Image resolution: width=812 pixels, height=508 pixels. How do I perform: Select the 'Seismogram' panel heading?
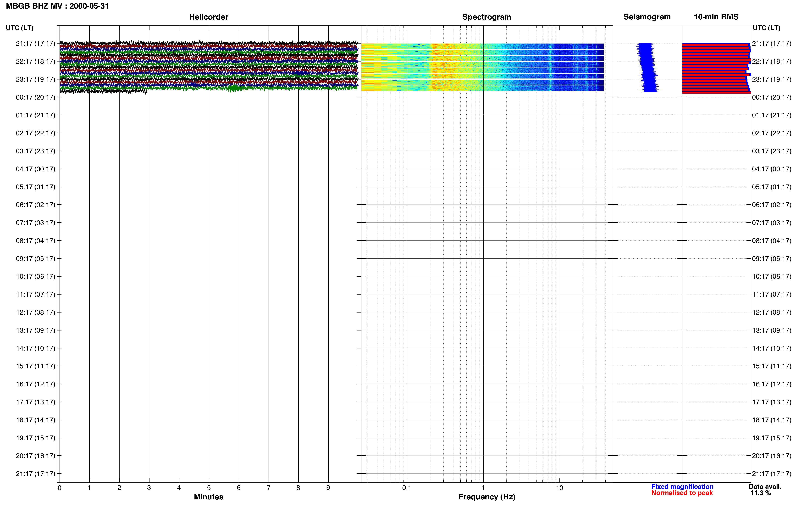coord(647,17)
